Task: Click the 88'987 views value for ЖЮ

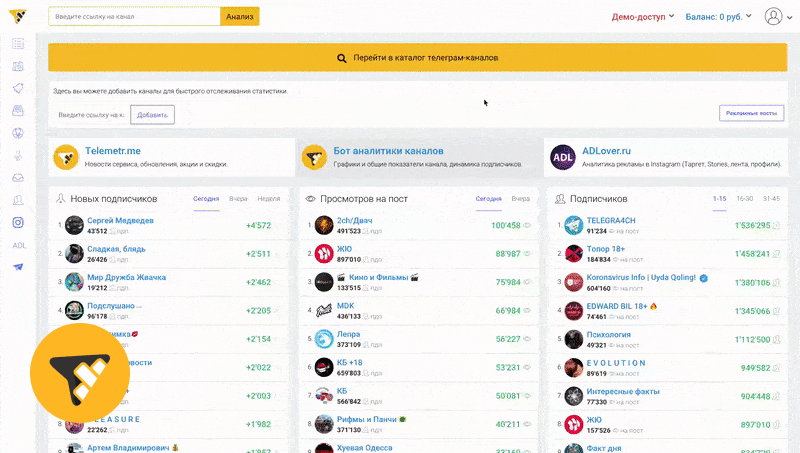Action: click(508, 254)
